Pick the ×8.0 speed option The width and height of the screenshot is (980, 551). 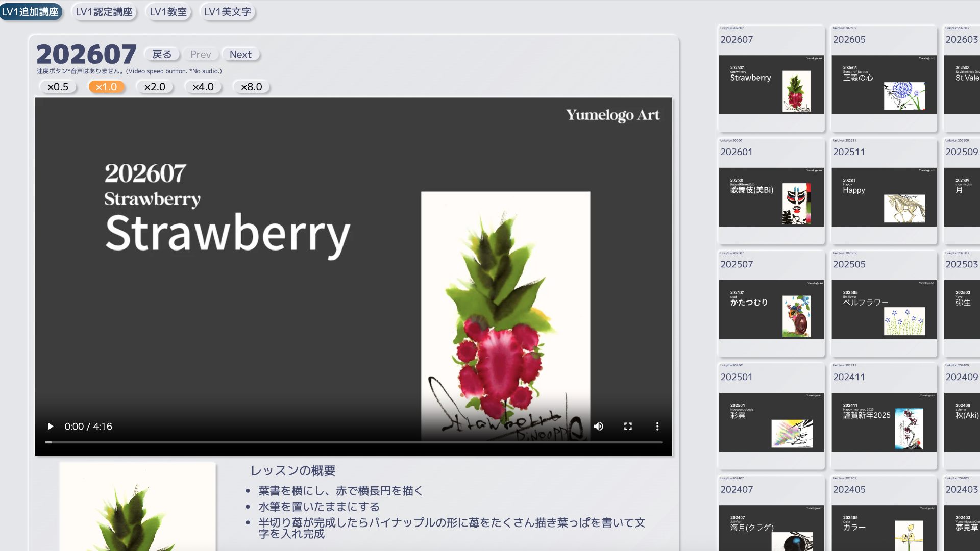tap(252, 87)
